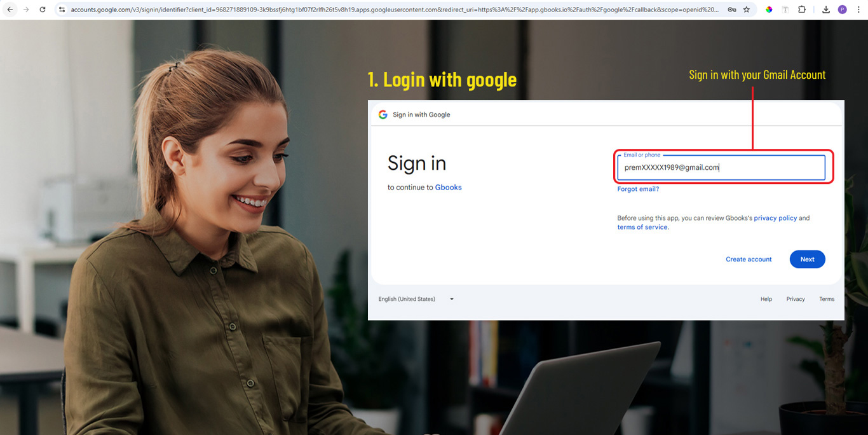Open the password manager key icon
Screen dimensions: 868x435
(x=732, y=10)
